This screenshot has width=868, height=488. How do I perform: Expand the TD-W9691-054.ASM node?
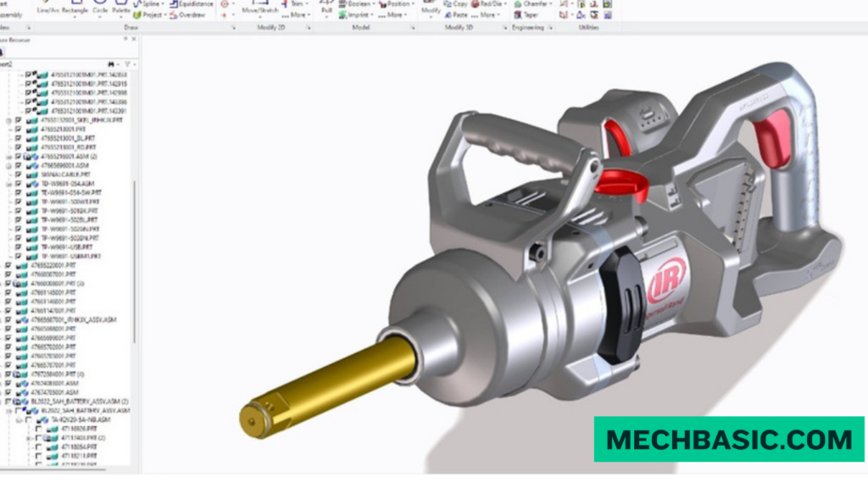pyautogui.click(x=8, y=184)
